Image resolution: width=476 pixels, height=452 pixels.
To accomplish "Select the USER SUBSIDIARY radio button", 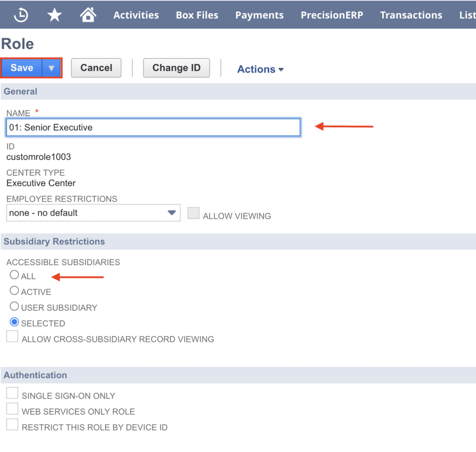I will pyautogui.click(x=14, y=307).
